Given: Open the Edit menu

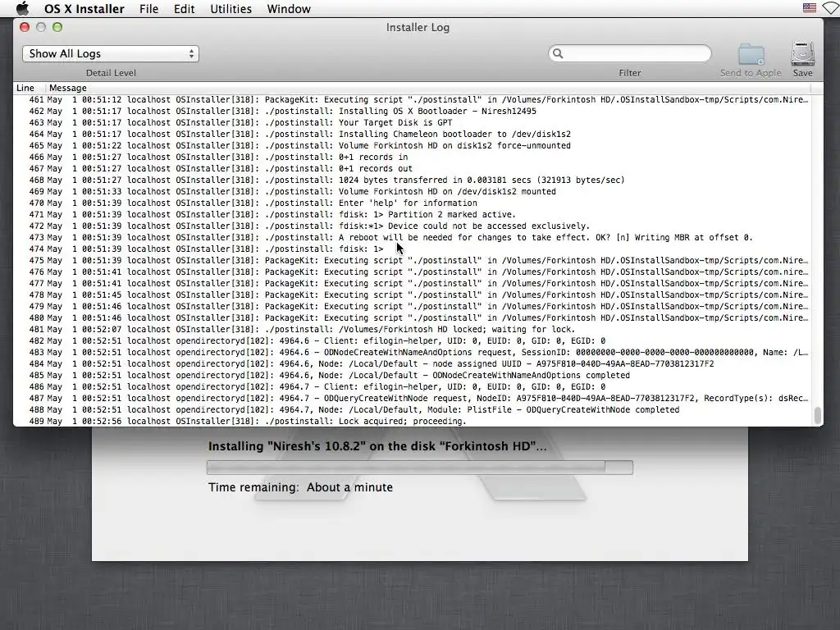Looking at the screenshot, I should [x=184, y=8].
